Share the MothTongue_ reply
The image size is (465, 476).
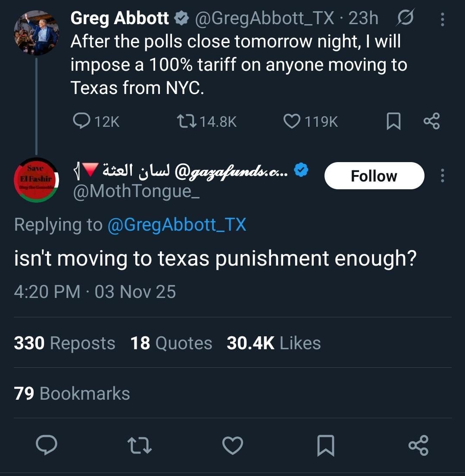(x=418, y=445)
